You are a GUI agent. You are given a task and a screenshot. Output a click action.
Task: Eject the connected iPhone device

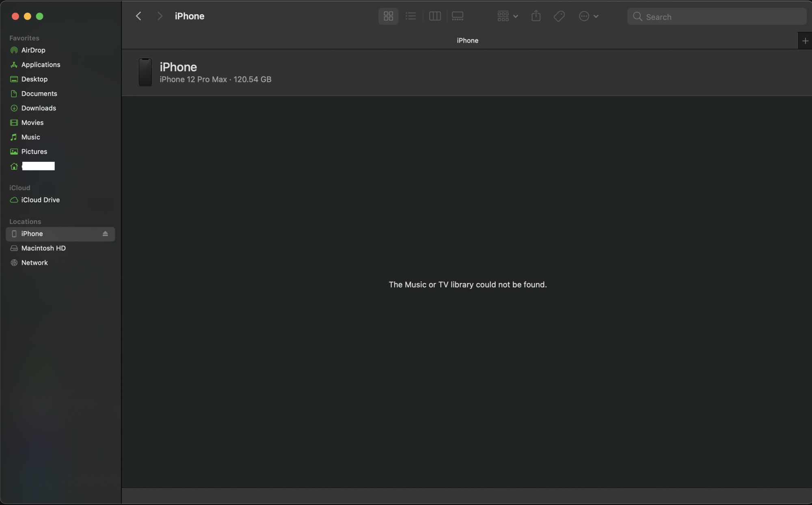(105, 233)
